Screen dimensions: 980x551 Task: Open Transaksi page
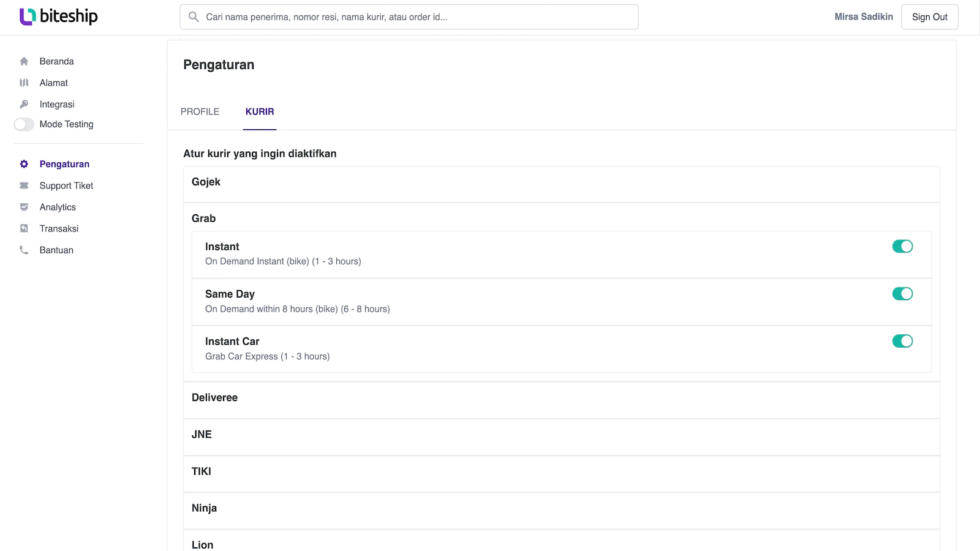point(59,228)
